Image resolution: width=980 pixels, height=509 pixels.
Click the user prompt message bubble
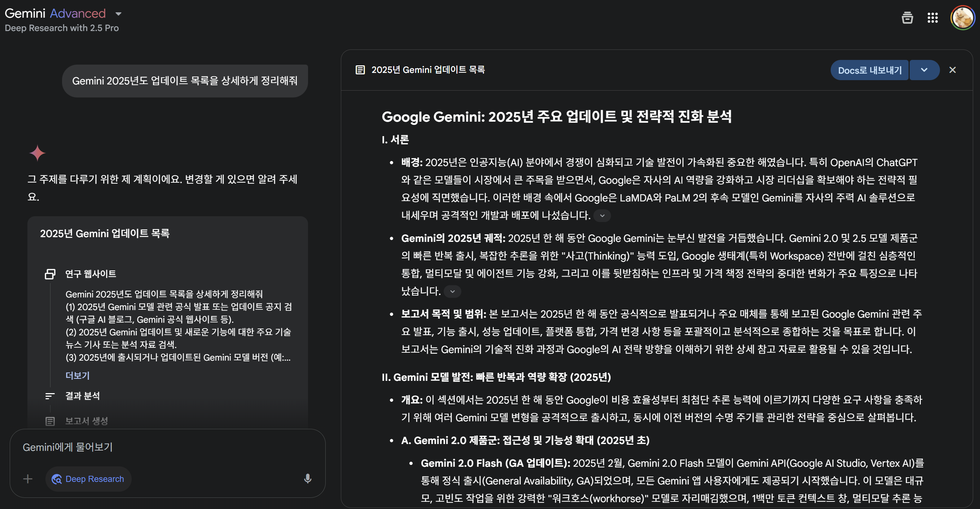pos(185,81)
